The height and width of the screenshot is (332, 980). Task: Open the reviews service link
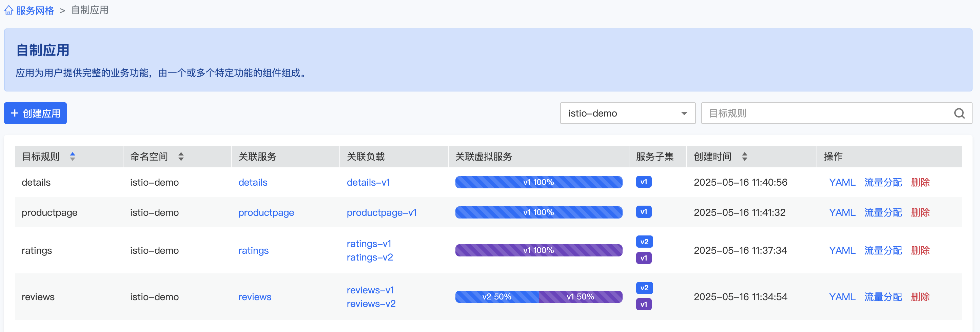[255, 297]
